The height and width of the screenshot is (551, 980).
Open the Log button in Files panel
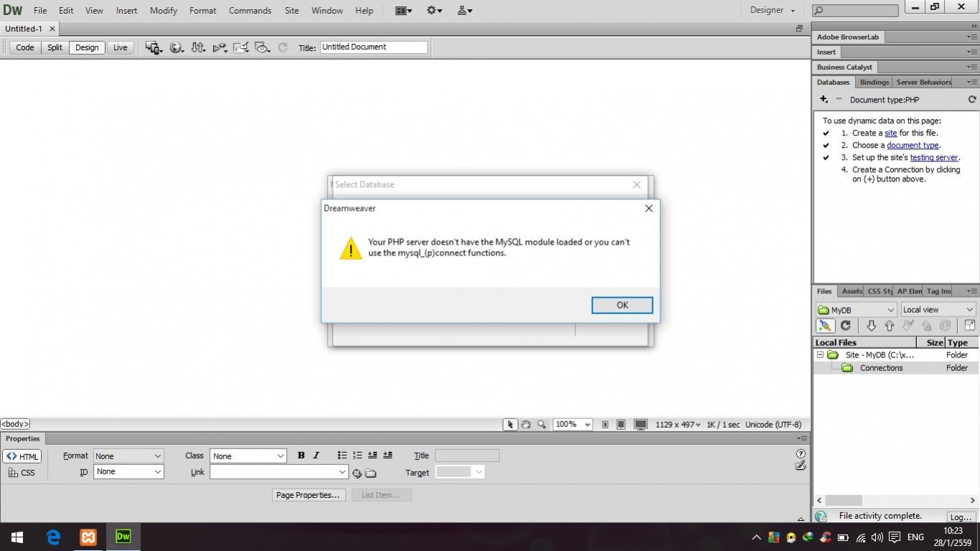pos(960,517)
